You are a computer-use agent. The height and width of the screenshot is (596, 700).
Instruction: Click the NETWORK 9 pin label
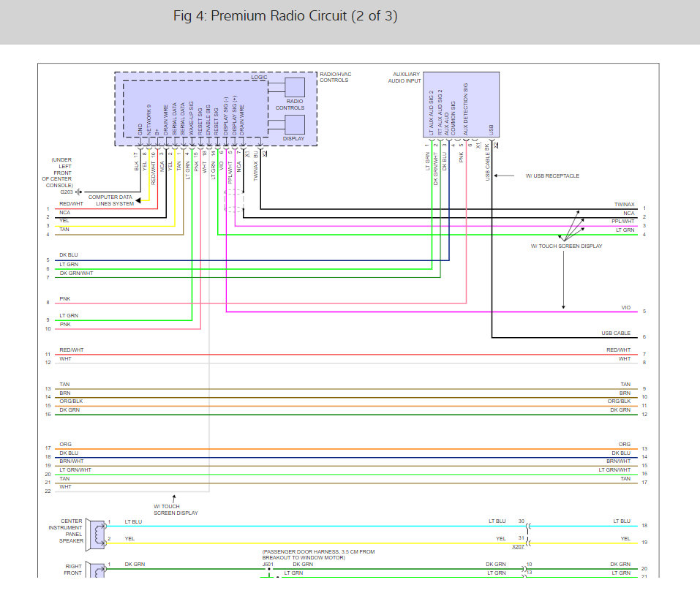click(x=149, y=120)
